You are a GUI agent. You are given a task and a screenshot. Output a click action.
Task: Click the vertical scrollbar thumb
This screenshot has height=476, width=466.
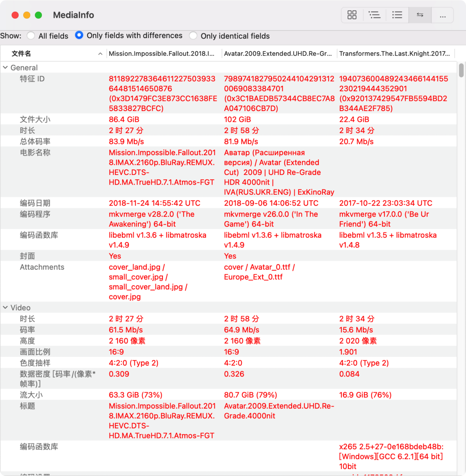[461, 70]
